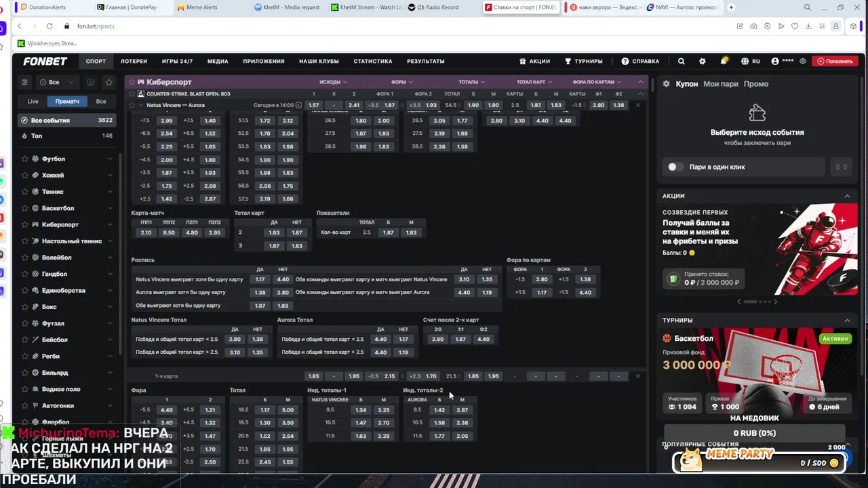This screenshot has width=868, height=488.
Task: Toggle favorite star next to Хоккей
Action: (x=25, y=175)
